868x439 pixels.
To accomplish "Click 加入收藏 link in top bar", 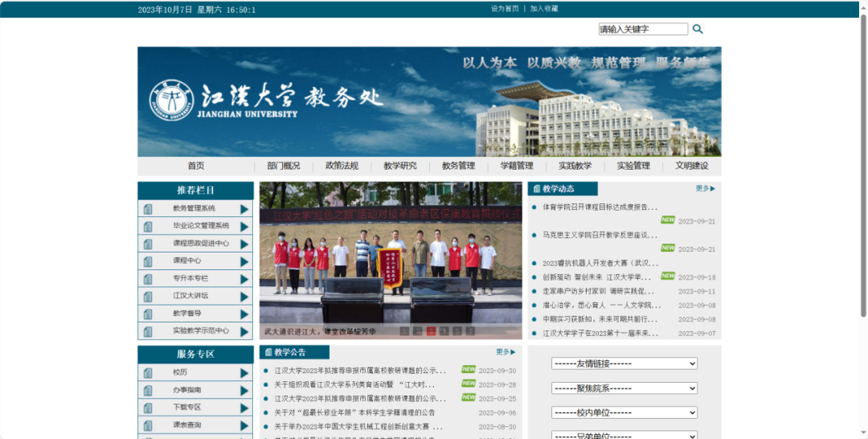I will [544, 9].
